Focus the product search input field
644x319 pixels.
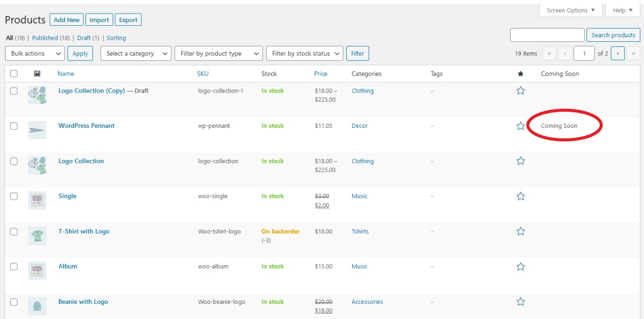(x=547, y=35)
